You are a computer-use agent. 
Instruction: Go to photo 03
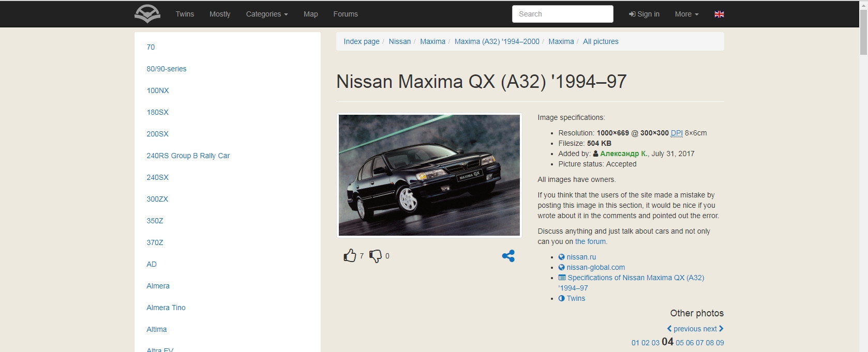point(655,343)
